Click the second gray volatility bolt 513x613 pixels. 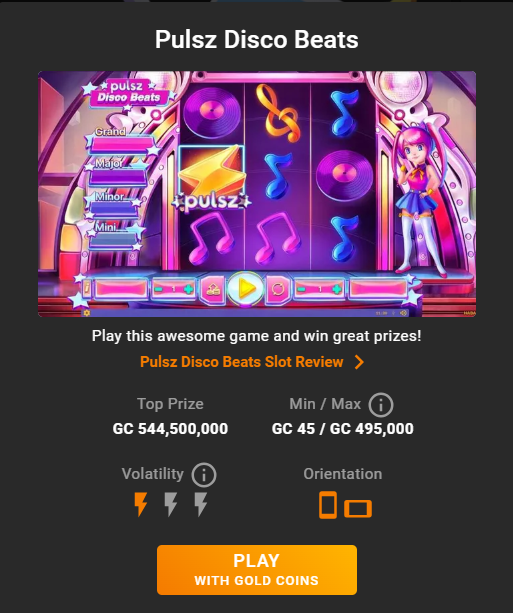pos(170,504)
